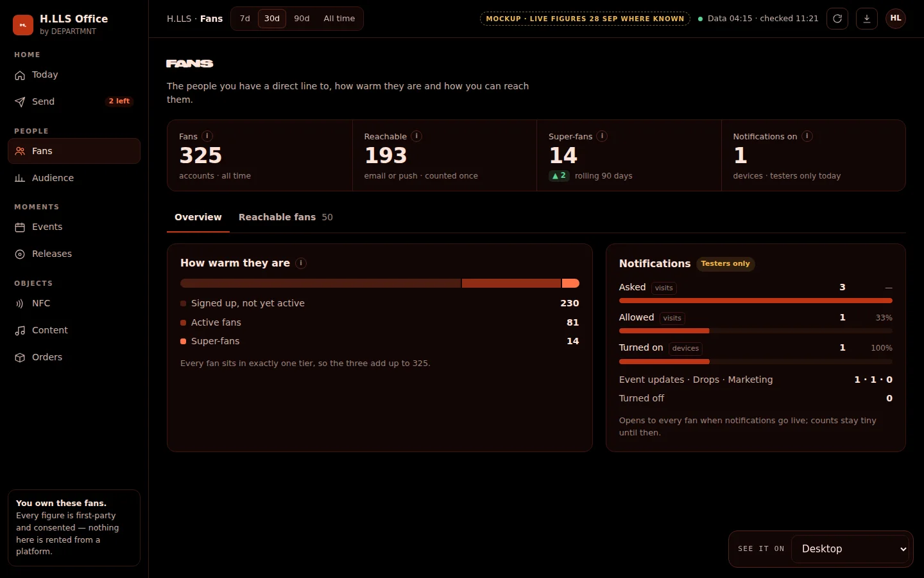This screenshot has height=578, width=924.
Task: Click the download export icon button
Action: 867,19
